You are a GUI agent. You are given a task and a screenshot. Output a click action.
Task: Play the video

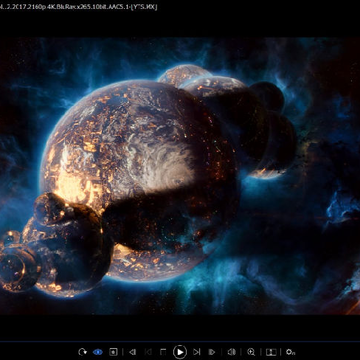(180, 352)
